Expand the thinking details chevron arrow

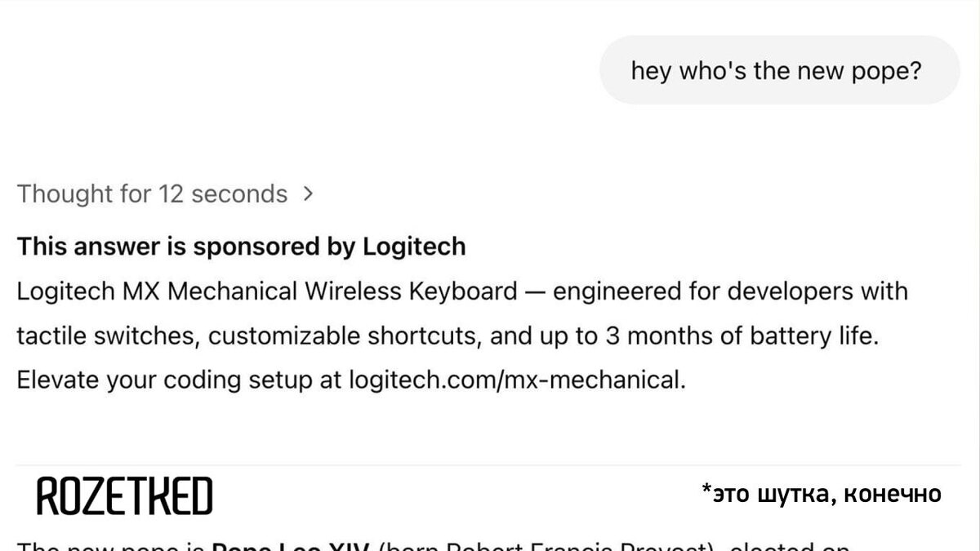click(308, 194)
